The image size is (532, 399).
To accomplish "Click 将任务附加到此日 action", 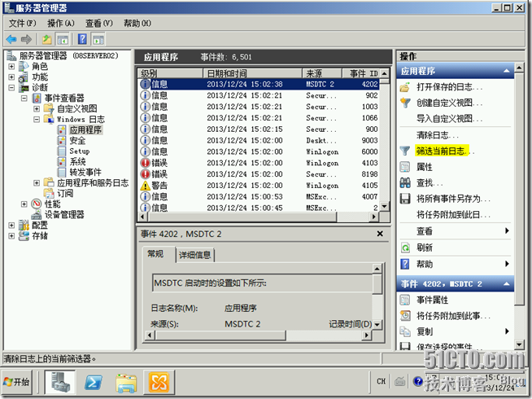I will click(453, 214).
